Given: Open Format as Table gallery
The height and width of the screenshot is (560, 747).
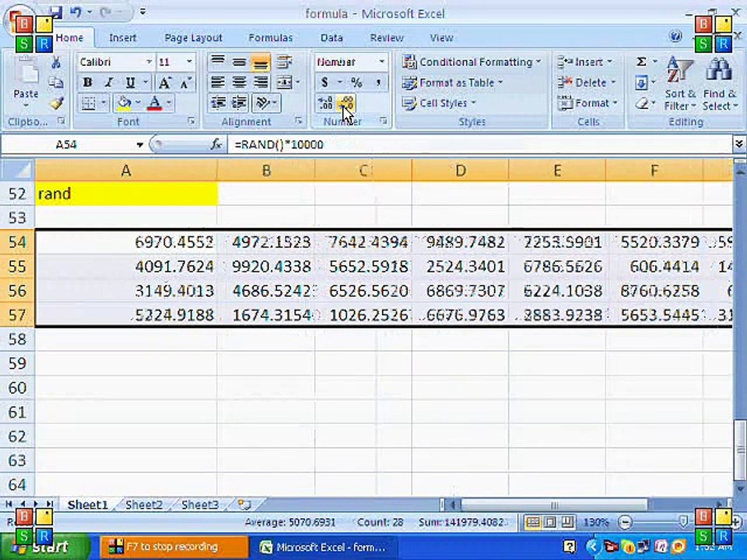Looking at the screenshot, I should (453, 83).
